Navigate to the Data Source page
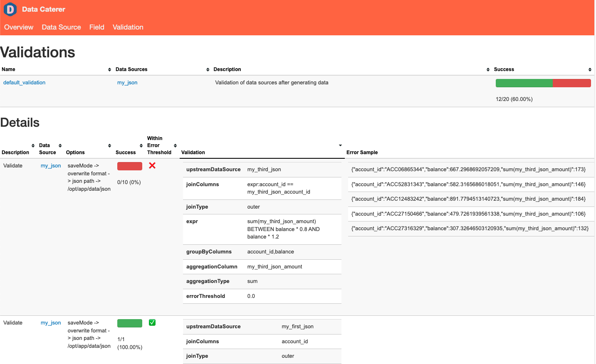The image size is (596, 364). point(61,27)
